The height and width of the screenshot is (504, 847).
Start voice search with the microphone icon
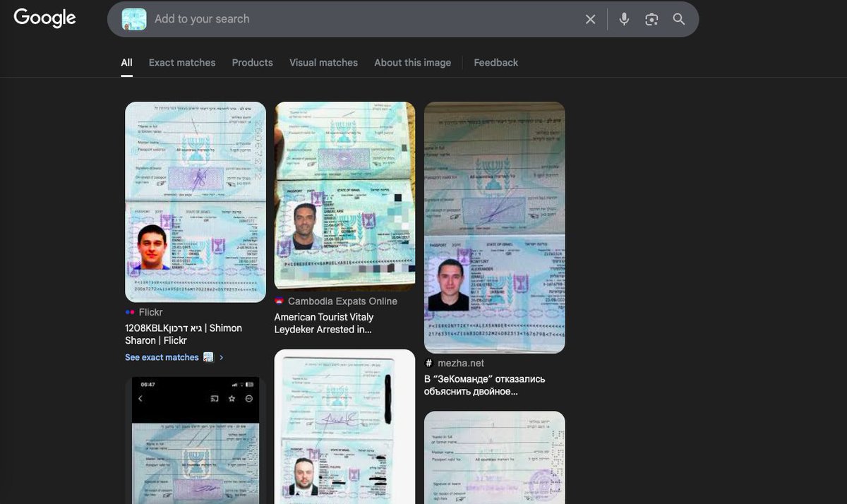point(624,19)
